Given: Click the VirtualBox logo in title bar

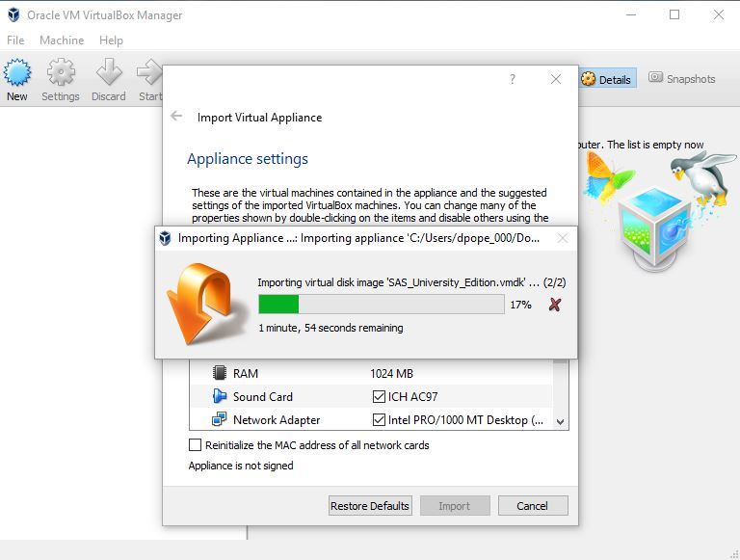Looking at the screenshot, I should coord(13,15).
